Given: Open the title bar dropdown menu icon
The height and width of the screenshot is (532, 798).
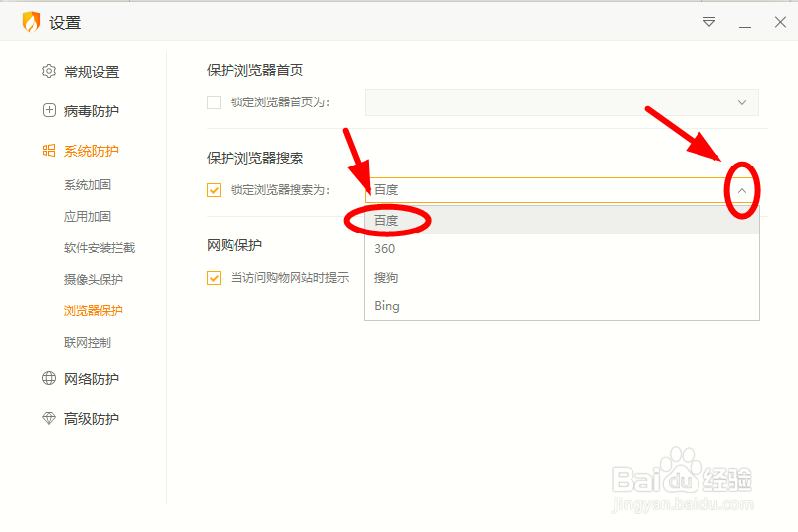Looking at the screenshot, I should coord(709,22).
